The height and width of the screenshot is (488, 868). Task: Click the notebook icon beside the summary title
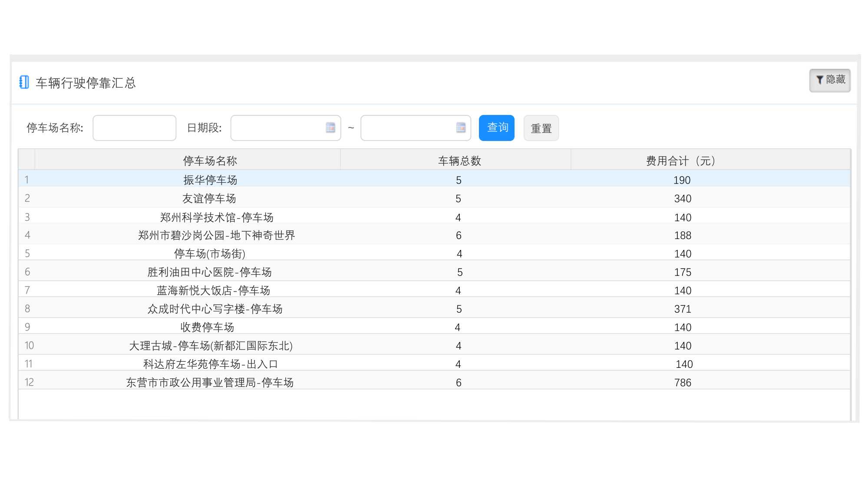click(x=24, y=82)
